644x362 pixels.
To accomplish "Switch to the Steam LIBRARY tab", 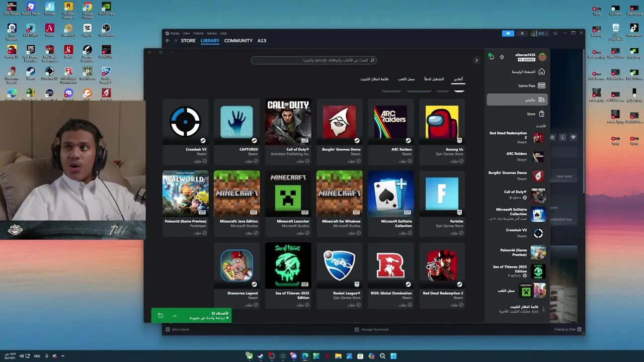I will [x=210, y=41].
